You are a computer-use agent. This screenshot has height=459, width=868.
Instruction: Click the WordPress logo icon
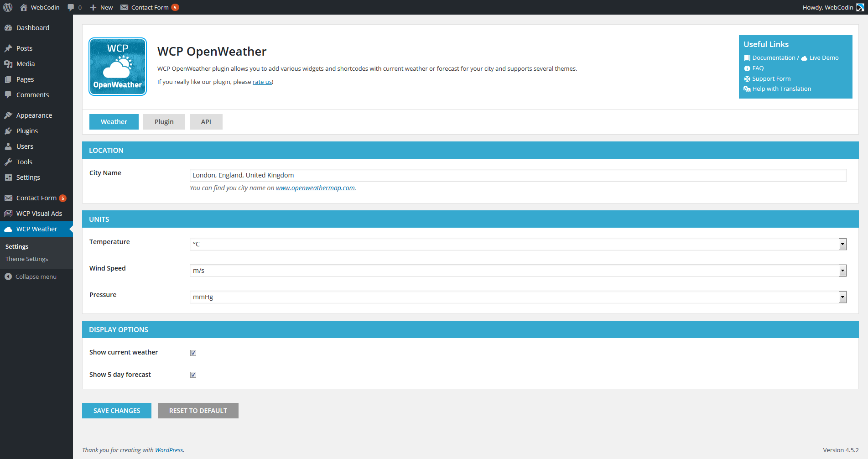click(8, 7)
